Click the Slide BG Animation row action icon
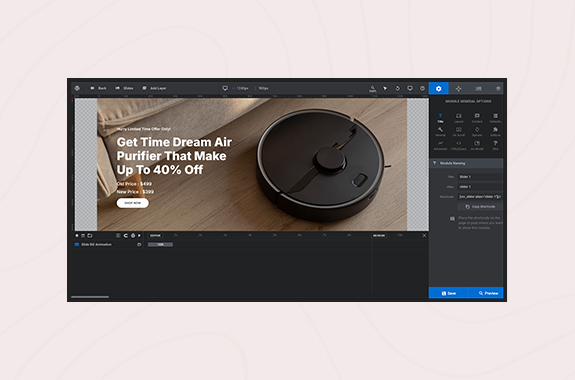 (x=139, y=244)
